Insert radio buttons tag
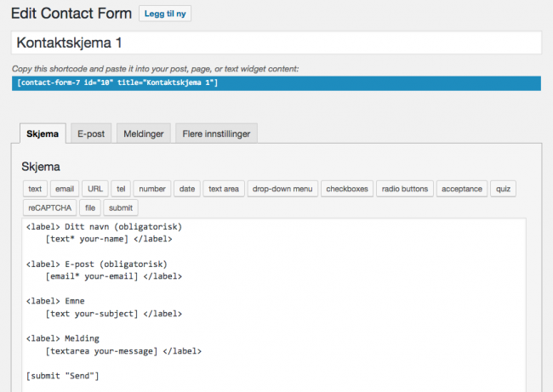 pyautogui.click(x=405, y=189)
